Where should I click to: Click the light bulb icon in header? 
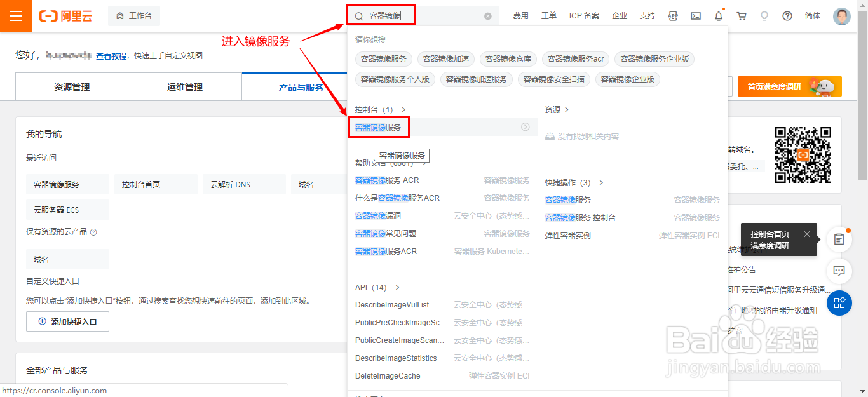click(x=764, y=16)
